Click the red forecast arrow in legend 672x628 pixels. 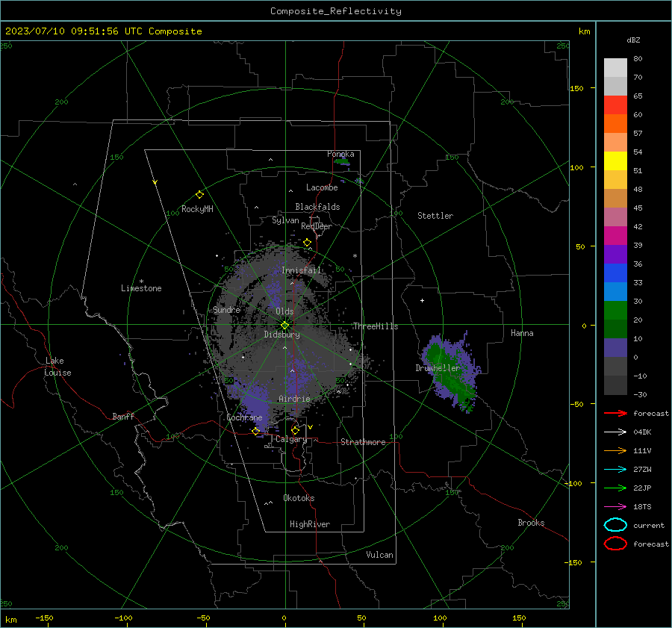point(615,413)
